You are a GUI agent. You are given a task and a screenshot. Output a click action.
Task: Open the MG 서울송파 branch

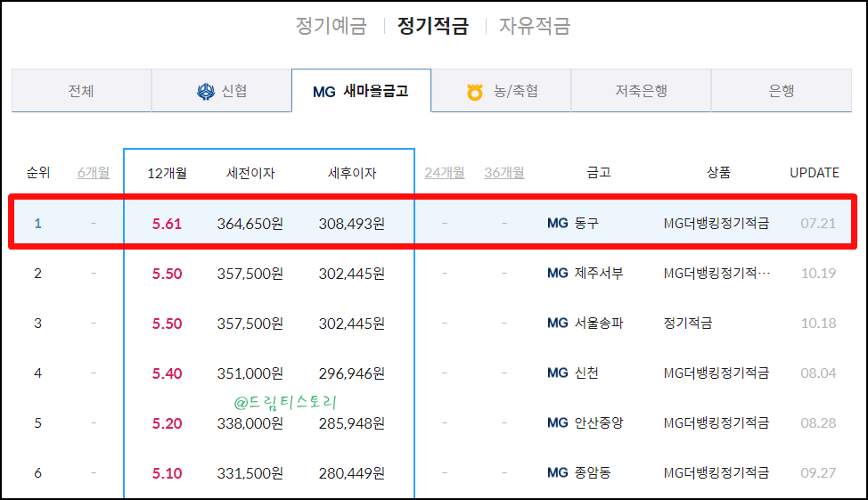tap(585, 323)
